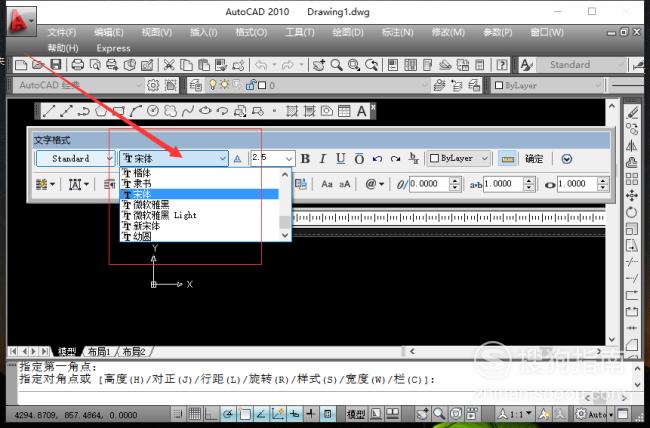
Task: Open the layer dropdown showing layer 0
Action: [317, 85]
